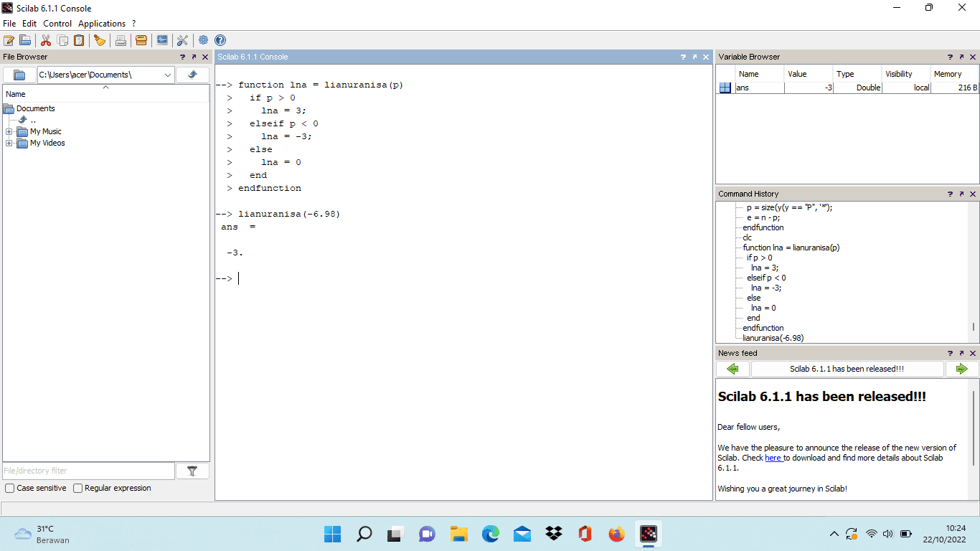Image resolution: width=980 pixels, height=551 pixels.
Task: Select 'clc' entry in Command History
Action: pyautogui.click(x=748, y=237)
